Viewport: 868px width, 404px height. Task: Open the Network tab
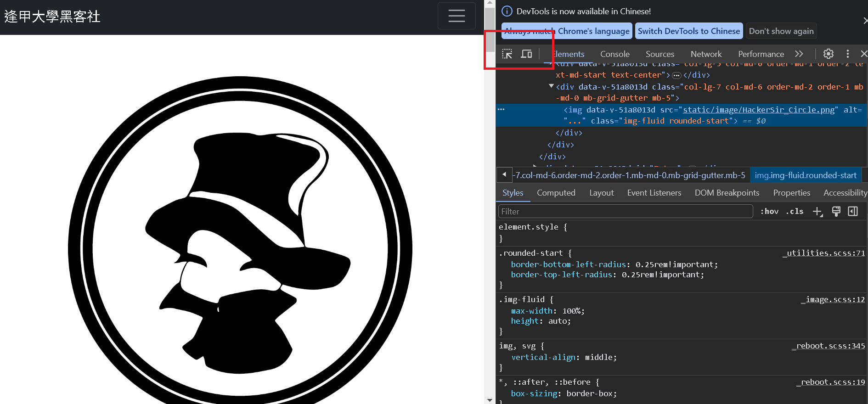pos(706,54)
